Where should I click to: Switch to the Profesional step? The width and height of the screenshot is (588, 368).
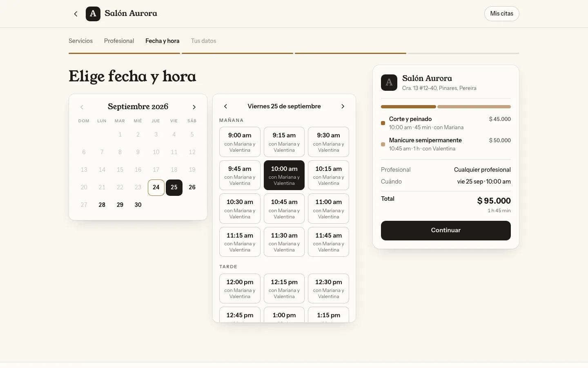click(x=119, y=41)
